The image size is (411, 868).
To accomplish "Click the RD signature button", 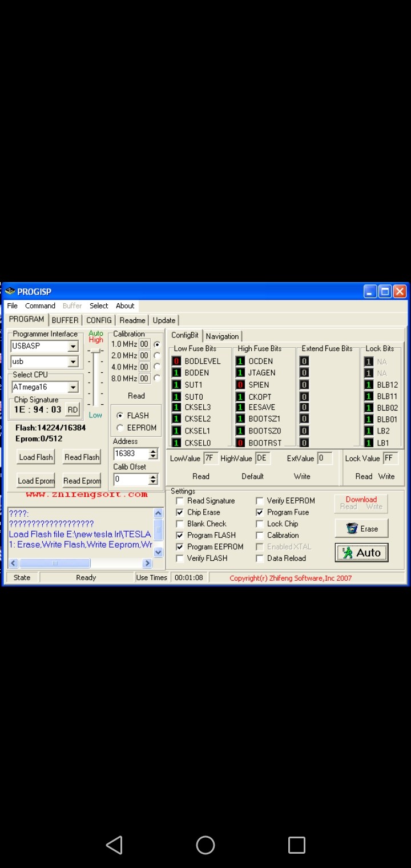I will tap(72, 409).
